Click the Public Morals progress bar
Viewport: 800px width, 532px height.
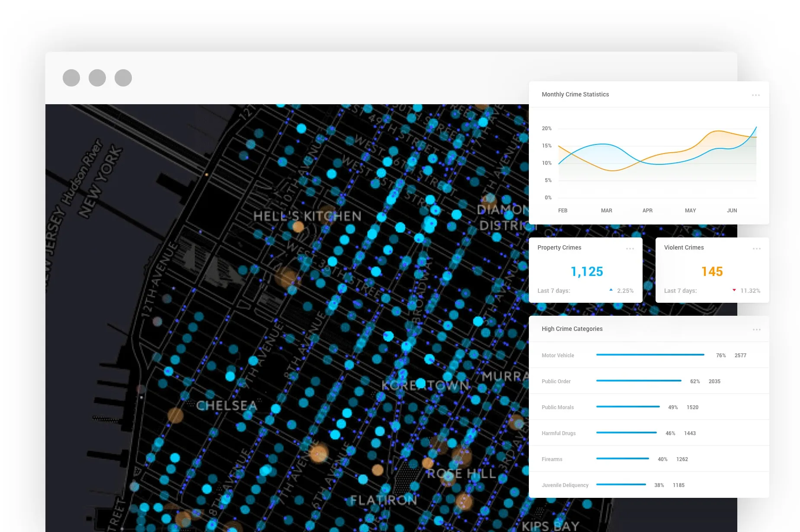click(628, 407)
